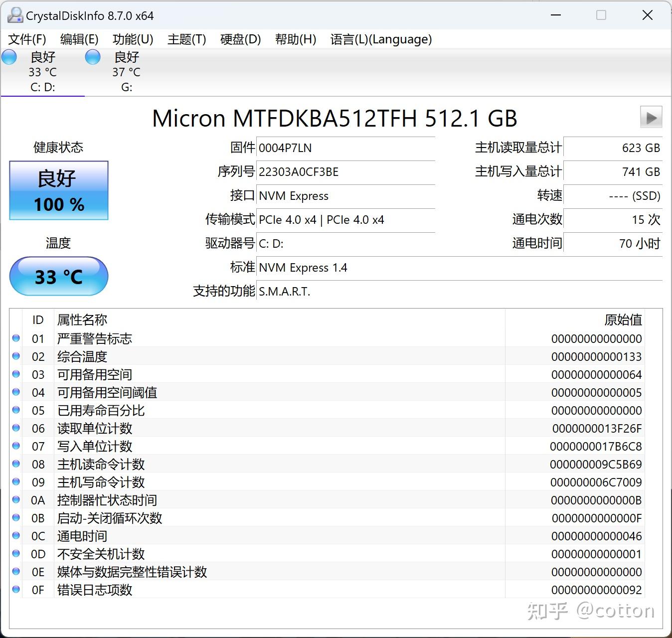Click power on hours value 70 小时
The image size is (672, 638).
[x=613, y=244]
